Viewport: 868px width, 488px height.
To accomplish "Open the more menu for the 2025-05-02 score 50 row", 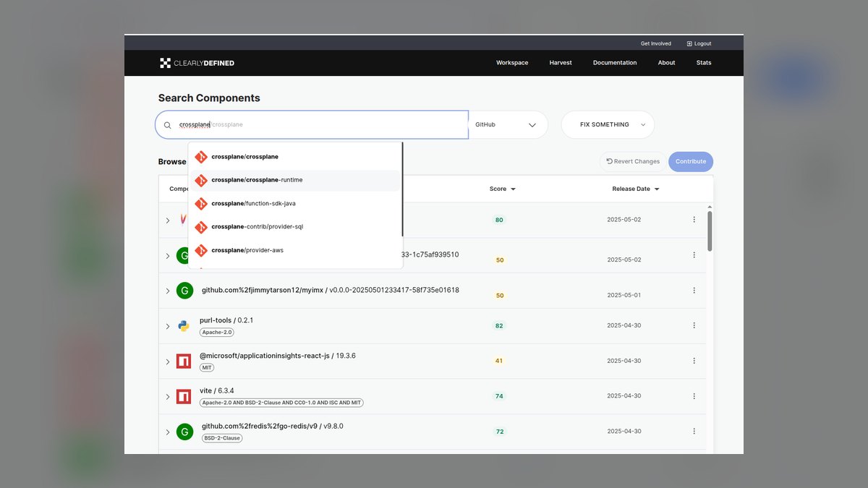I will pyautogui.click(x=694, y=255).
